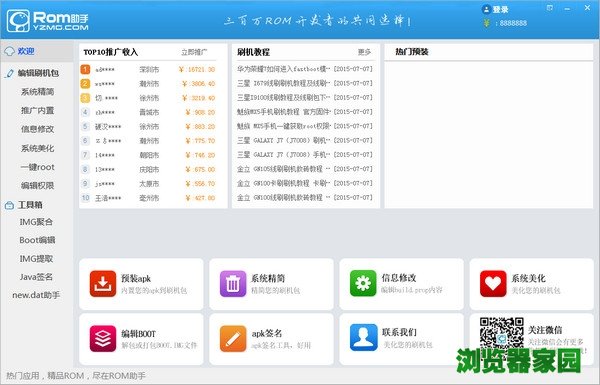The height and width of the screenshot is (385, 600).
Task: Click 更多 in the 刷机教程 panel
Action: [x=364, y=52]
